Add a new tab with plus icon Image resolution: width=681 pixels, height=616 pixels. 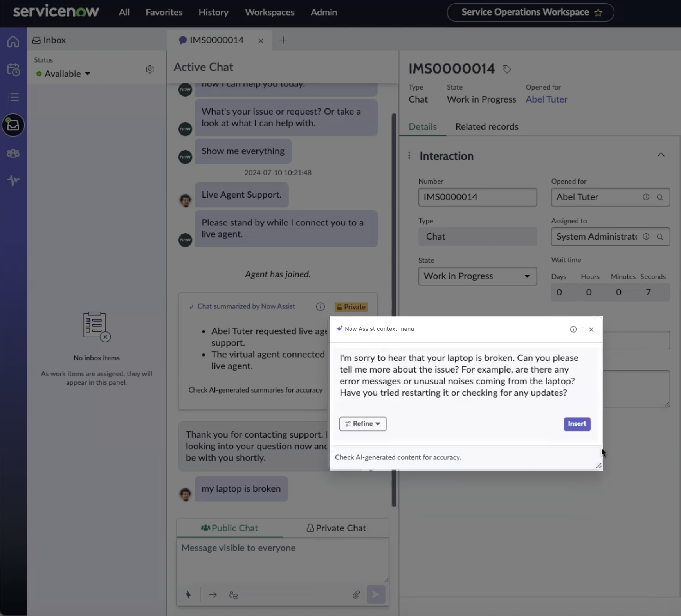pyautogui.click(x=283, y=40)
